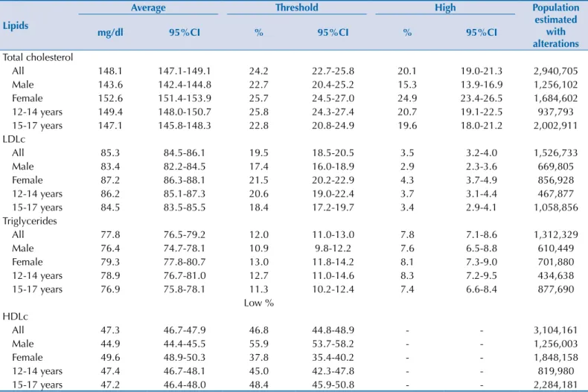The height and width of the screenshot is (392, 588).
Task: Click population "467,877" in LDLc section
Action: click(556, 193)
